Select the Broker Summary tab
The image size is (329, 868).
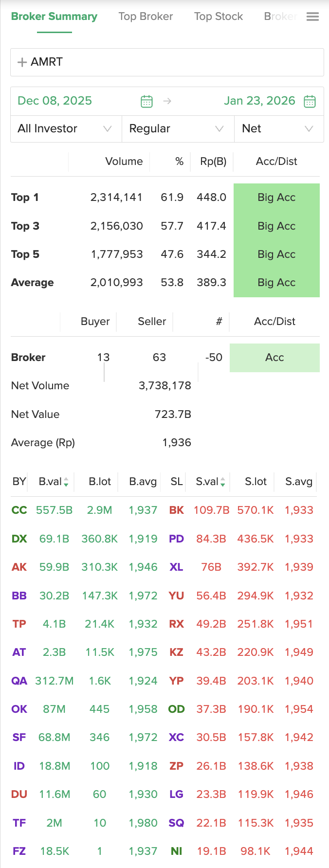tap(54, 17)
